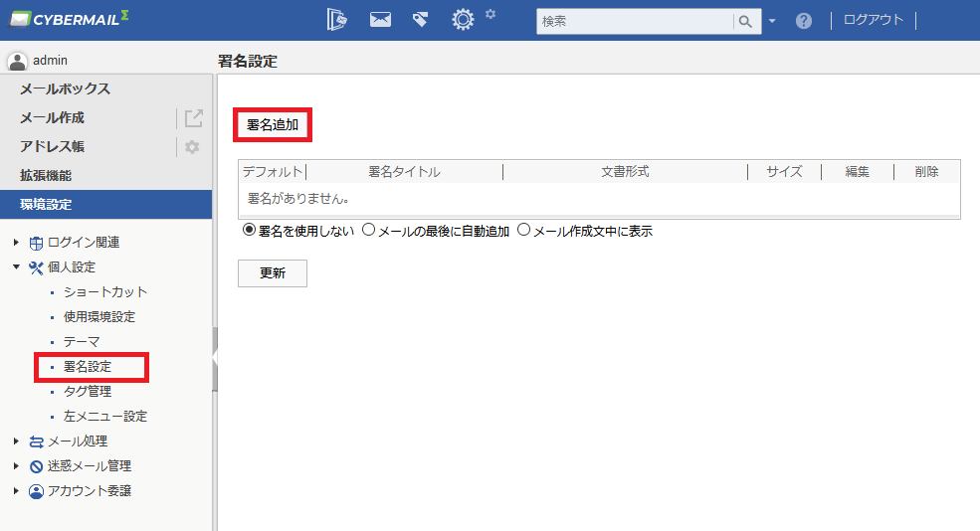
Task: Click the tag icon in top bar
Action: click(420, 20)
